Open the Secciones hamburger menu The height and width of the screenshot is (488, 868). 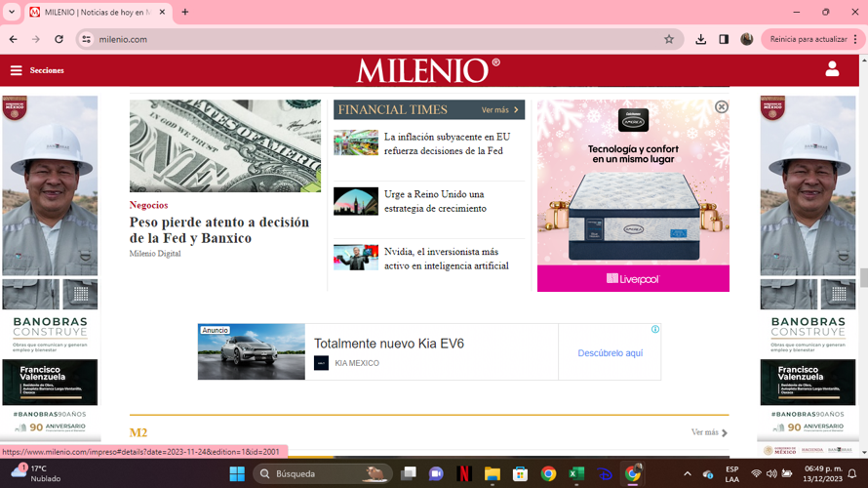point(36,70)
